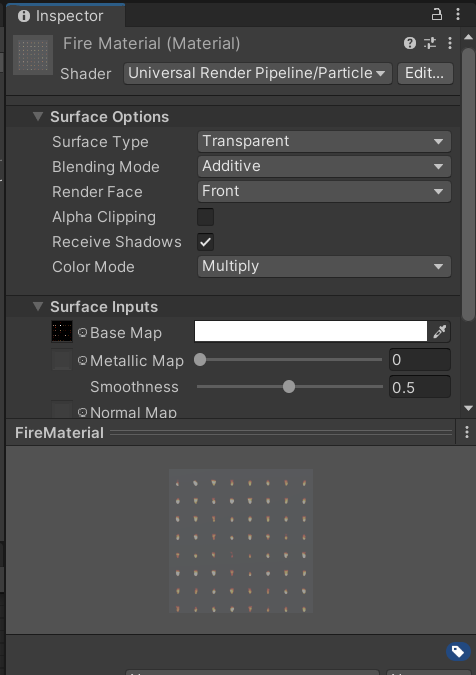Open the Shader dropdown
Screen dimensions: 476x675
[258, 74]
